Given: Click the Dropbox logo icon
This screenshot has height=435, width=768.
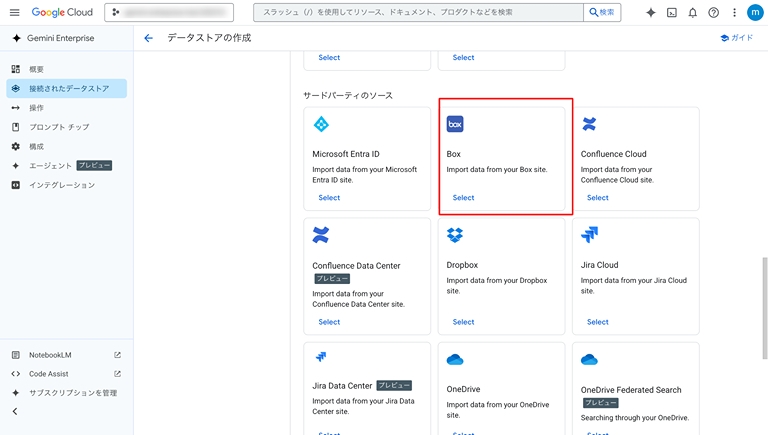Looking at the screenshot, I should pyautogui.click(x=455, y=235).
